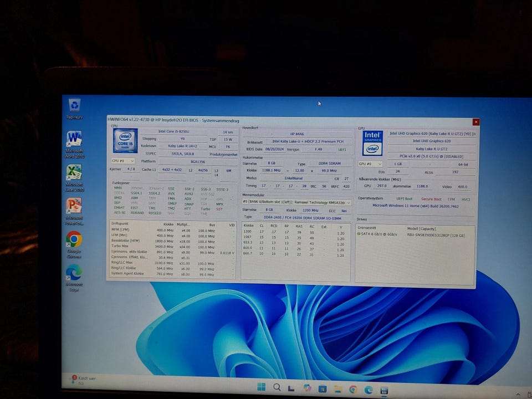The image size is (532, 399).
Task: Open Microsoft Excel 2010 desktop shortcut
Action: click(74, 178)
